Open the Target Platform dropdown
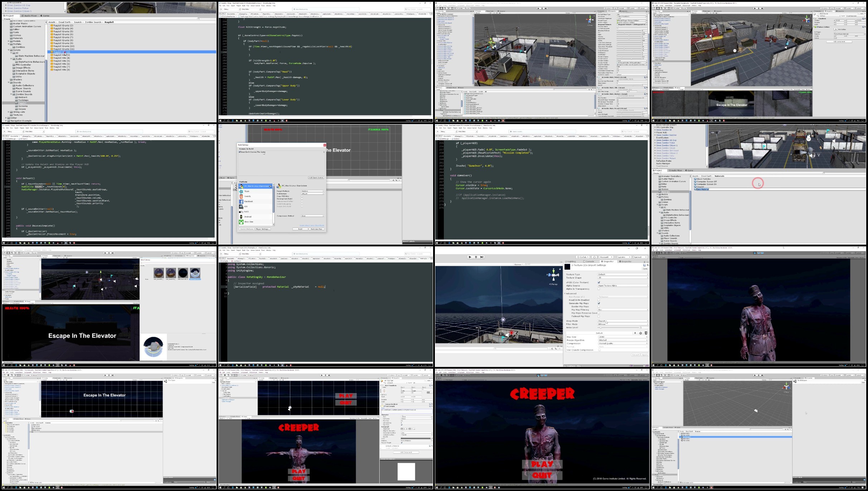 312,191
